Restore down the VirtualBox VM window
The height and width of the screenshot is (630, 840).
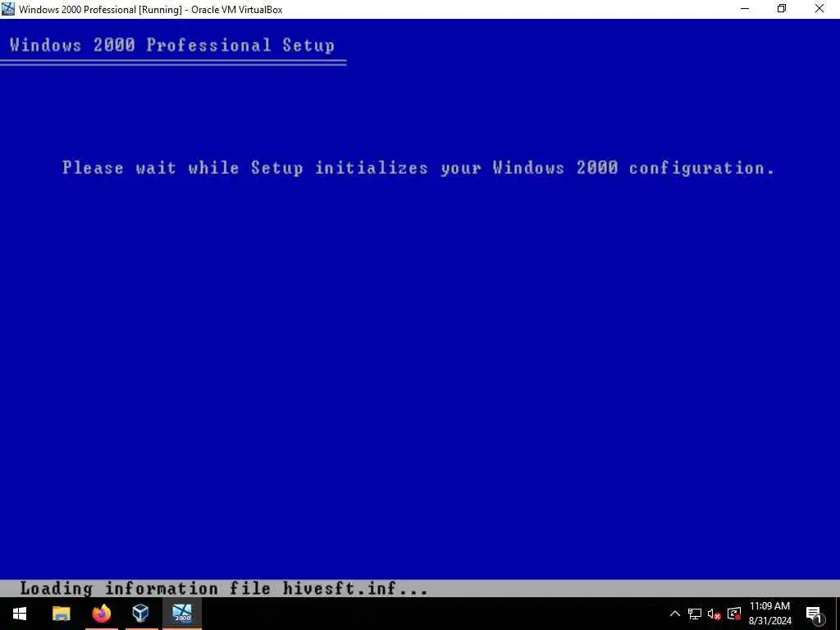(782, 9)
